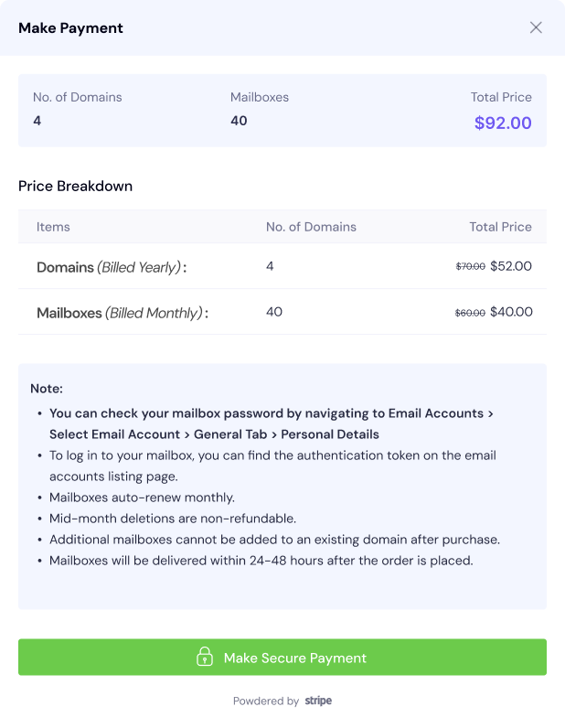565x728 pixels.
Task: Click the Items column header
Action: 53,227
